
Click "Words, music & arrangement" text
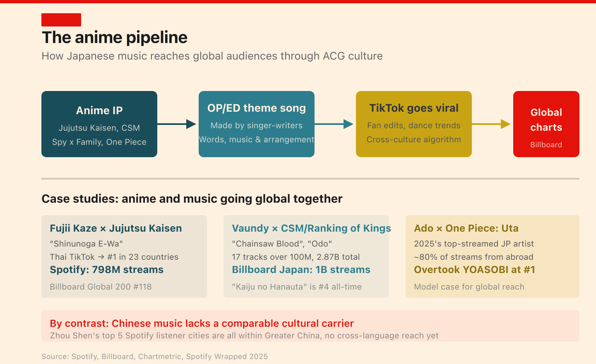coord(257,139)
